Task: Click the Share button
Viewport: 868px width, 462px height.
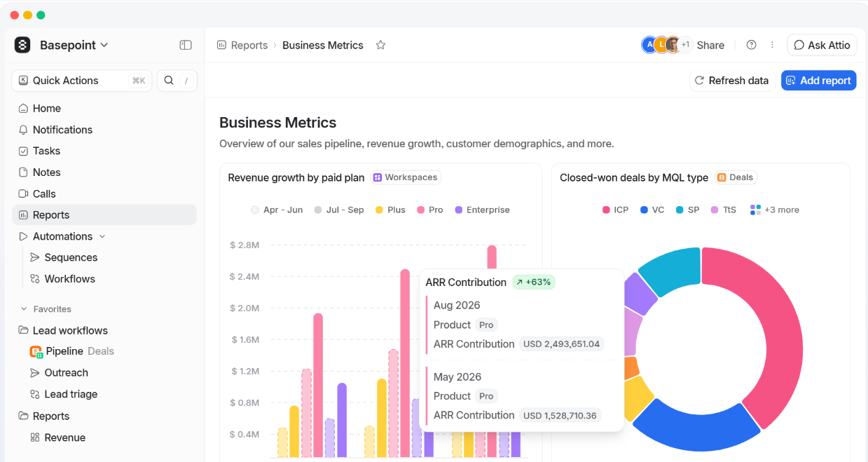Action: (x=710, y=45)
